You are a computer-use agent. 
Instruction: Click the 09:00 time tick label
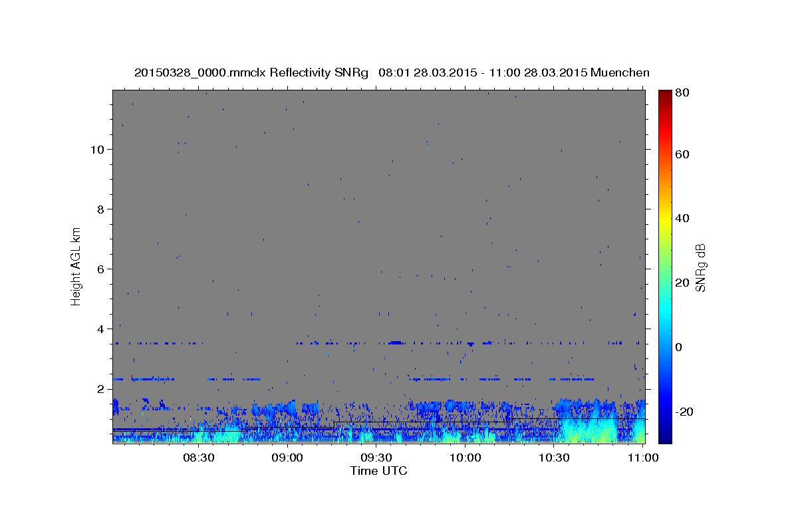(288, 458)
